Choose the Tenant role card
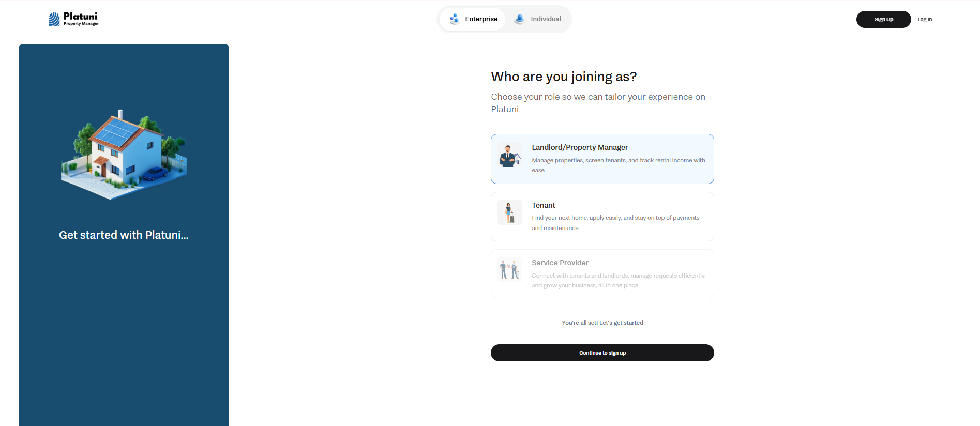The height and width of the screenshot is (426, 980). pos(602,217)
